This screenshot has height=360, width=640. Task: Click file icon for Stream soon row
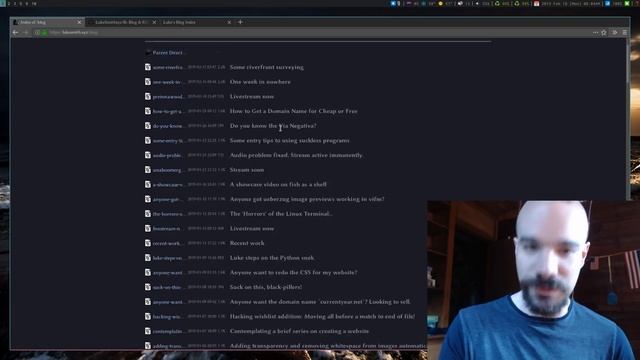coord(148,170)
